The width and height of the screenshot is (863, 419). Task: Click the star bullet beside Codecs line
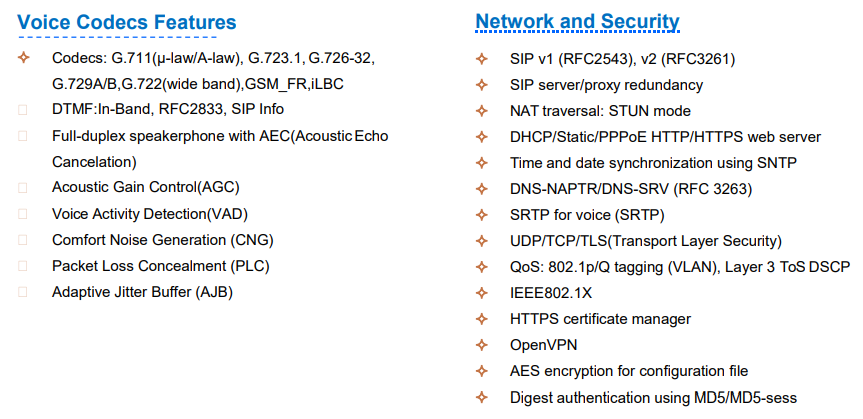pyautogui.click(x=23, y=59)
